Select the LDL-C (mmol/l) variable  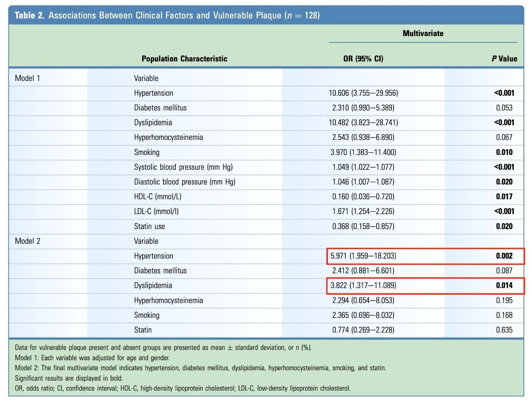(x=156, y=211)
